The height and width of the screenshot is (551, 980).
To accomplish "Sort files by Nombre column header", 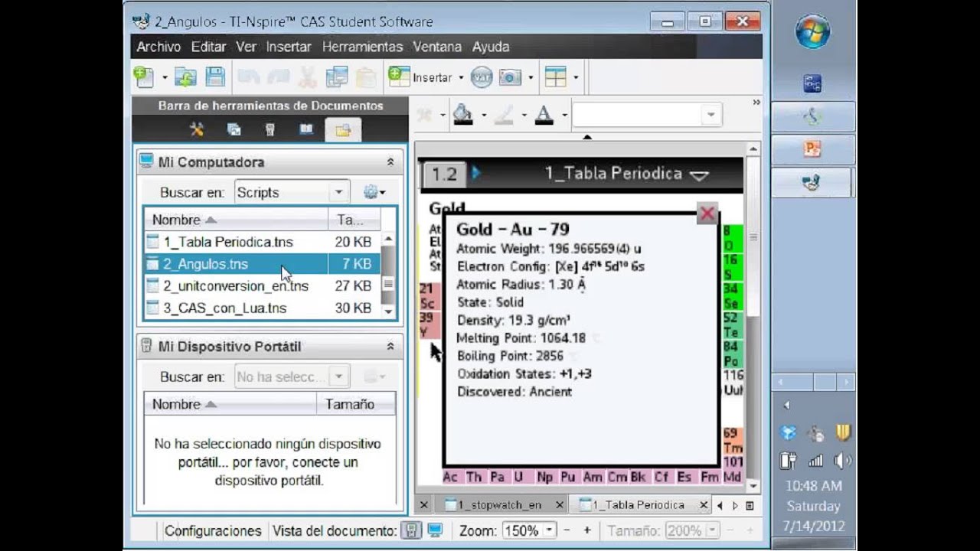I will pyautogui.click(x=236, y=220).
